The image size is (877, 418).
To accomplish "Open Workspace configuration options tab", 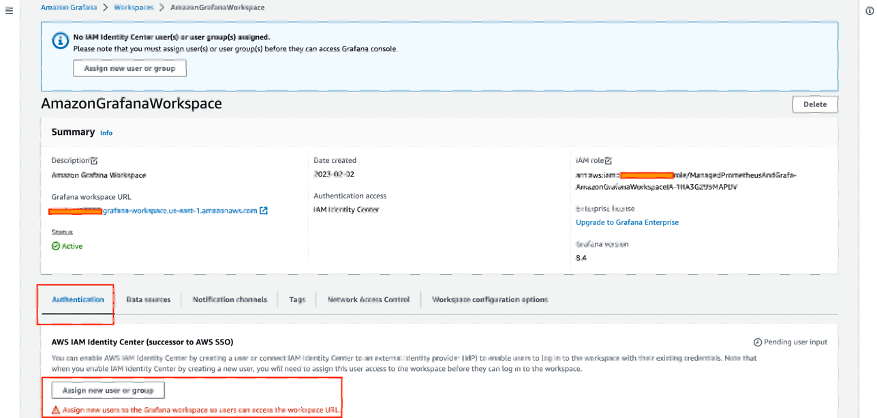I will [490, 299].
